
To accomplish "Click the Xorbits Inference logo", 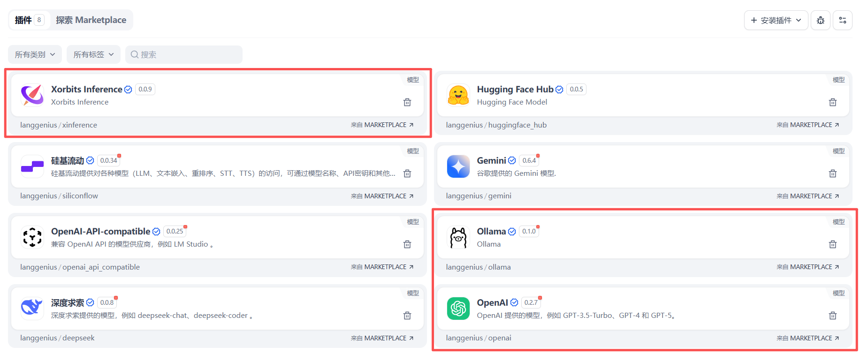I will pyautogui.click(x=32, y=95).
